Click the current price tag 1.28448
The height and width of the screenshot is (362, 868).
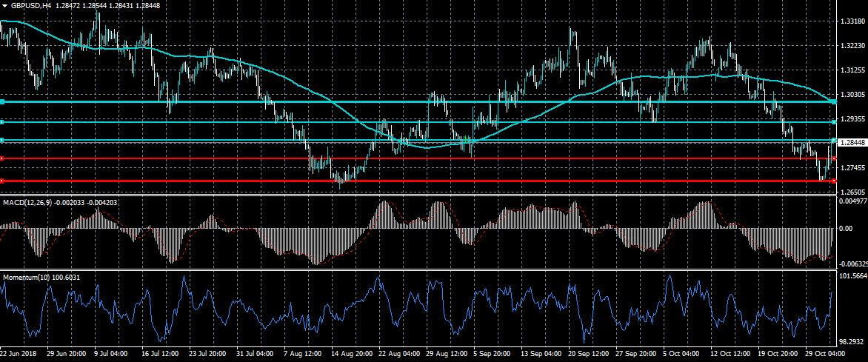(x=852, y=142)
